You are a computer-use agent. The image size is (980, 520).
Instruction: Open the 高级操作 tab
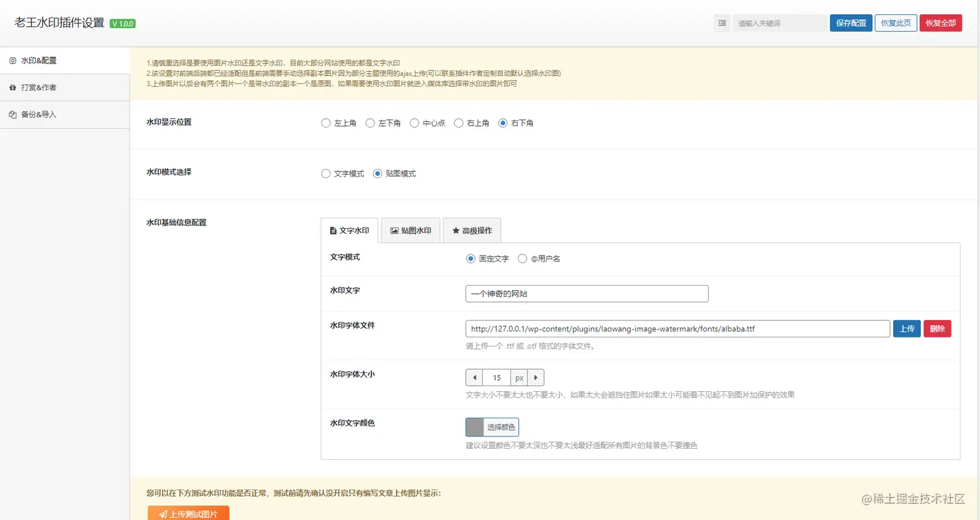[x=472, y=229]
